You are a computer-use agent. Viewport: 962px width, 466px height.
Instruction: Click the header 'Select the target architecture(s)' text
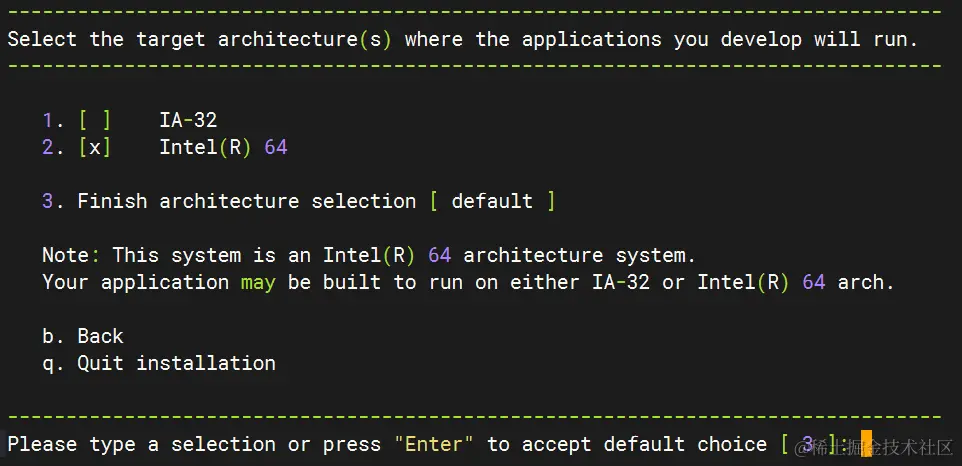click(x=199, y=39)
